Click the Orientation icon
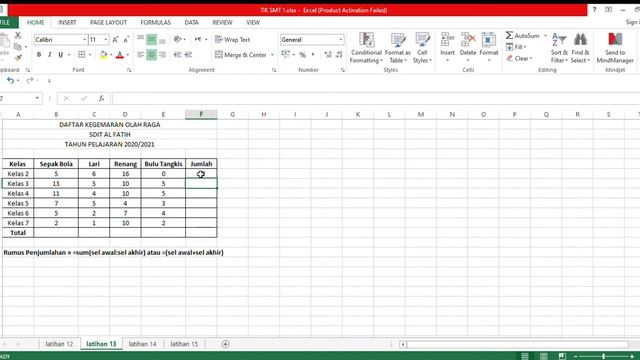 [x=177, y=39]
